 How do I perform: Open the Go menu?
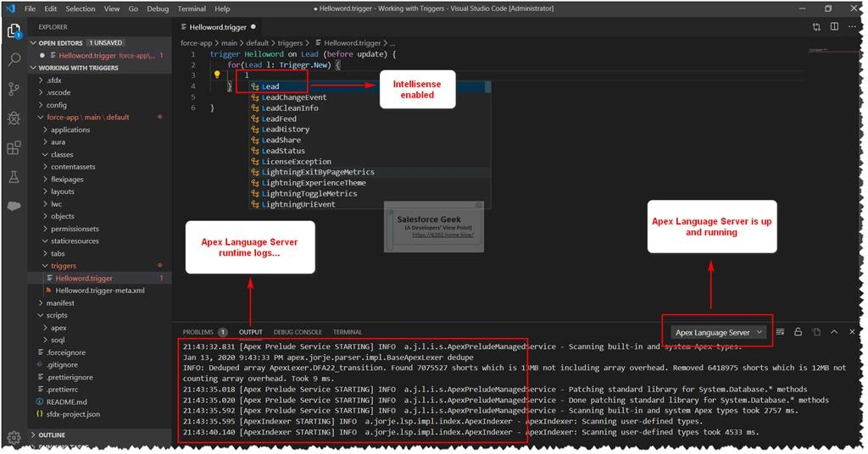tap(133, 8)
